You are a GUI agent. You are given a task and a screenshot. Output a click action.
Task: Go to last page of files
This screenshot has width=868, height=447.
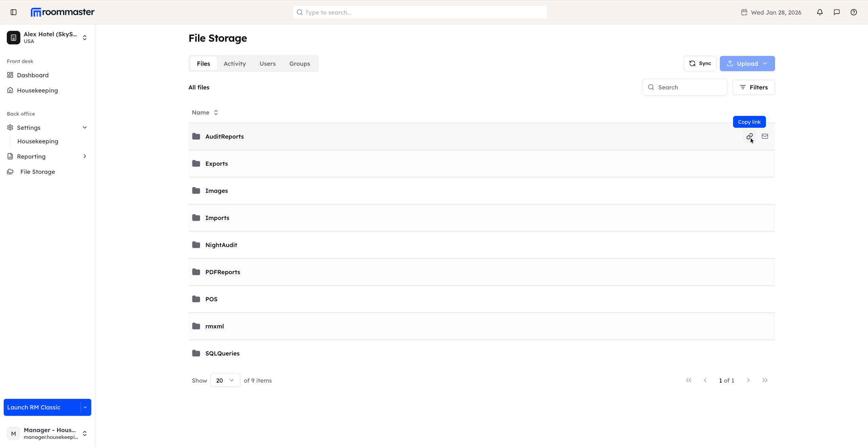coord(765,380)
